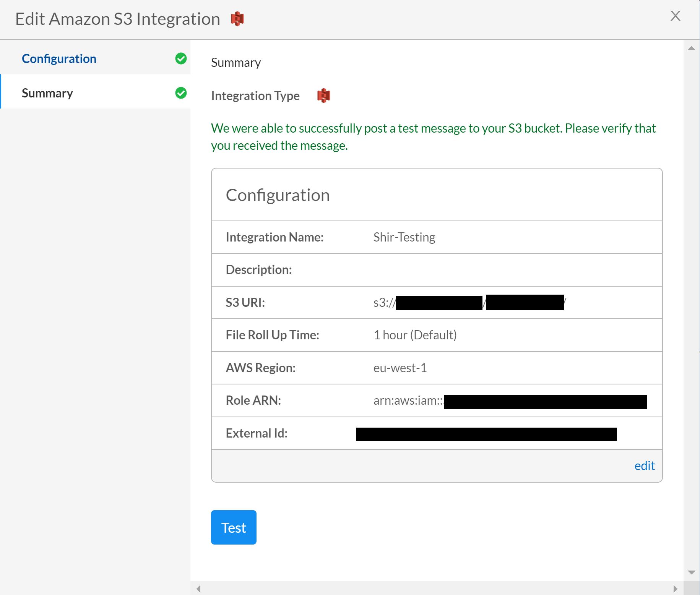
Task: Click the green success test message
Action: click(x=433, y=137)
